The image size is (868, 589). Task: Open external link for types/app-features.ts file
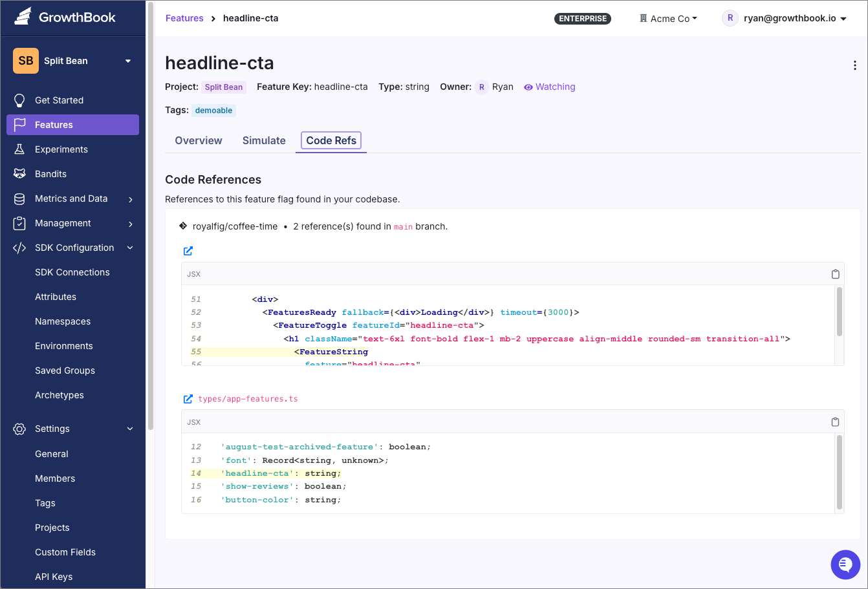[x=188, y=399]
